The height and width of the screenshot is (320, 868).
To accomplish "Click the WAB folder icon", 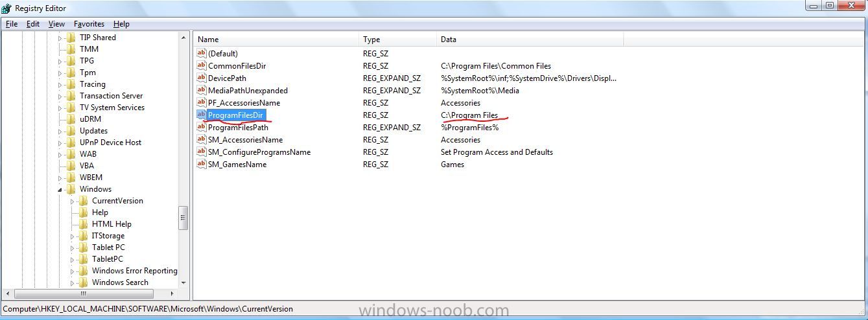I will coord(71,154).
